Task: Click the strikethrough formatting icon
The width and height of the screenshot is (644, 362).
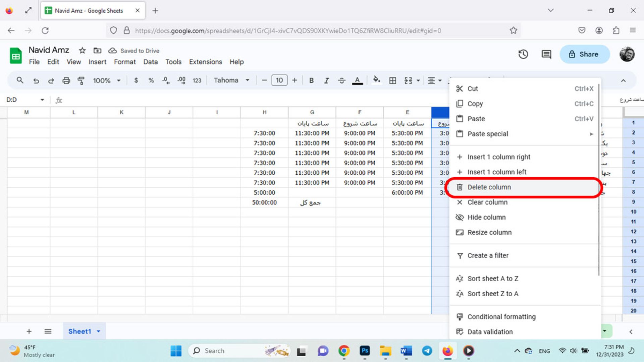Action: point(341,80)
